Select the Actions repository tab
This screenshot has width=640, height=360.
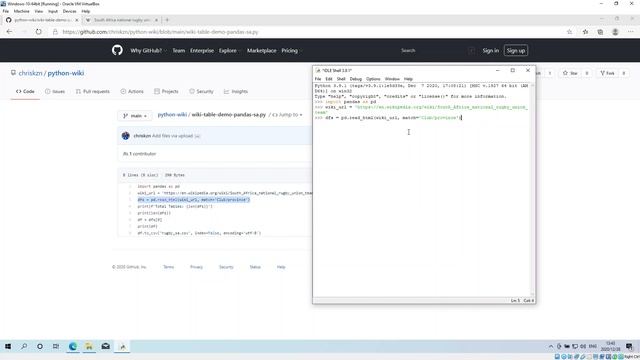click(x=132, y=91)
